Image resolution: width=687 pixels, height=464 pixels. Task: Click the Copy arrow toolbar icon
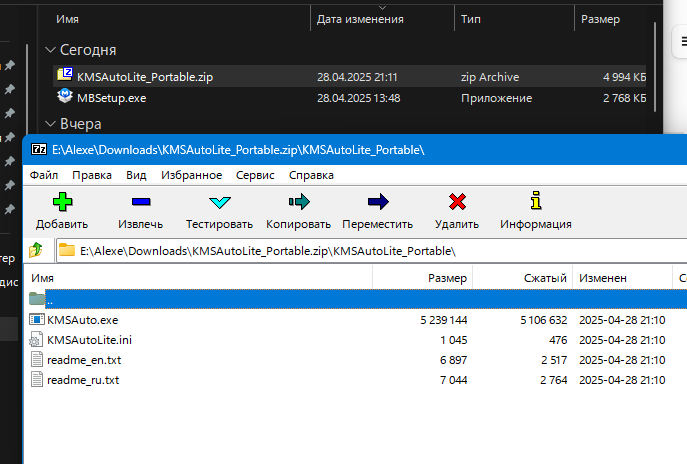click(x=299, y=203)
